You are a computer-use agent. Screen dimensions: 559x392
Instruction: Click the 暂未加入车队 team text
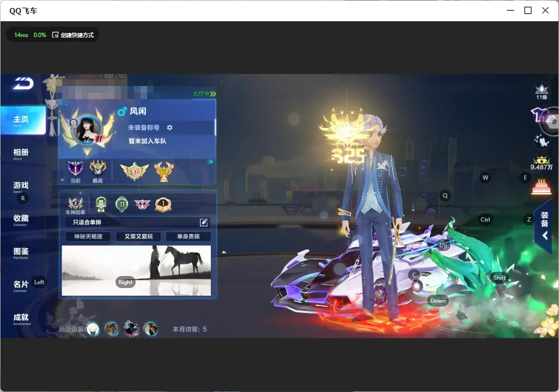[x=147, y=141]
